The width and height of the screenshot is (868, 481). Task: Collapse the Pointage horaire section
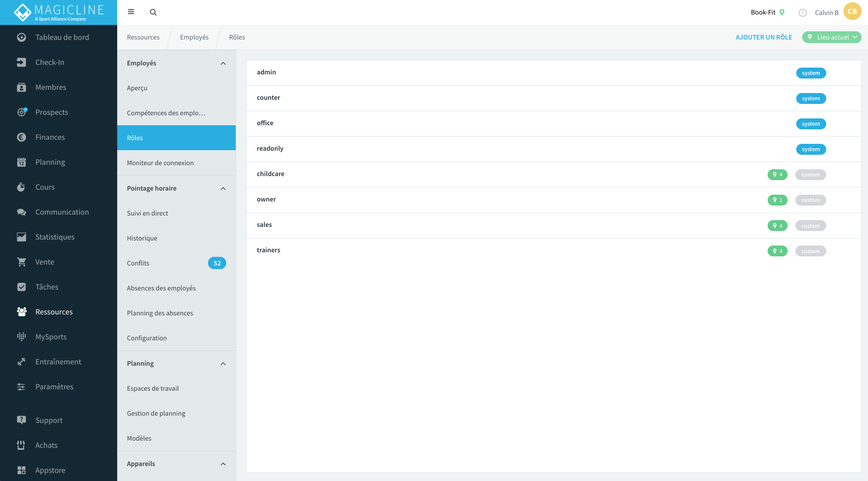223,188
